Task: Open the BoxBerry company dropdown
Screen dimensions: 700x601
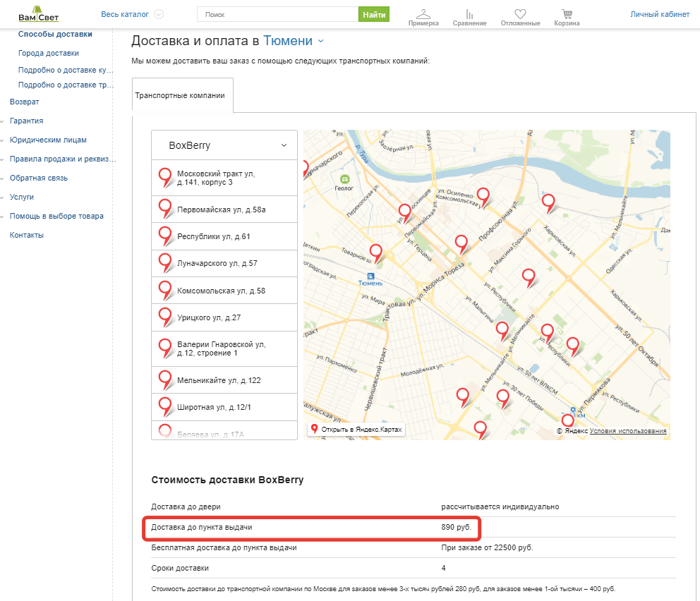Action: (x=224, y=145)
